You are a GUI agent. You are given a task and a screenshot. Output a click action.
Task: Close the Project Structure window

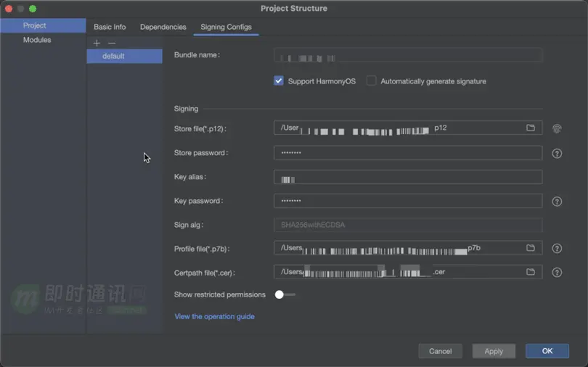coord(9,9)
